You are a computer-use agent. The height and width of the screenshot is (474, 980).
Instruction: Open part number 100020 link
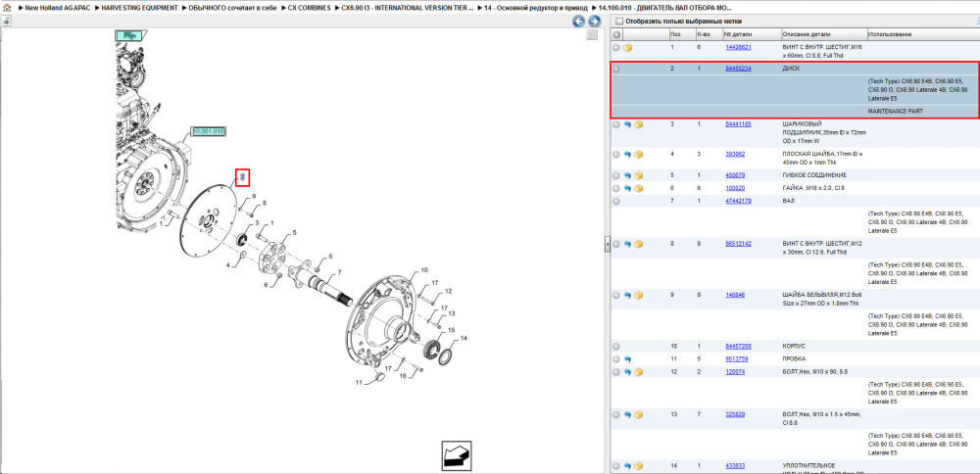tap(735, 188)
